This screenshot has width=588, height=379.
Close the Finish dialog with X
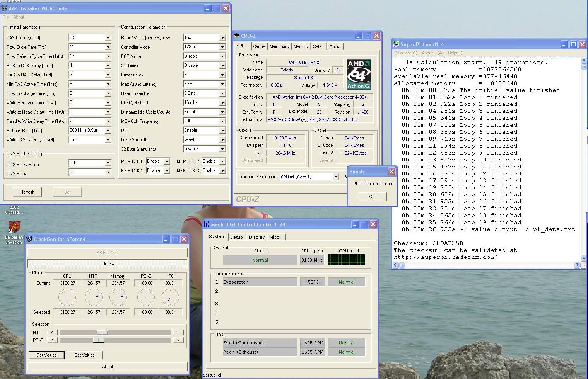coord(391,171)
